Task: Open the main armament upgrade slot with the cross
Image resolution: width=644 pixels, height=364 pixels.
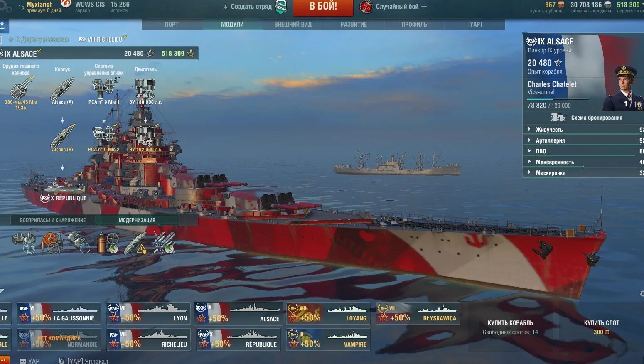Action: click(x=24, y=243)
